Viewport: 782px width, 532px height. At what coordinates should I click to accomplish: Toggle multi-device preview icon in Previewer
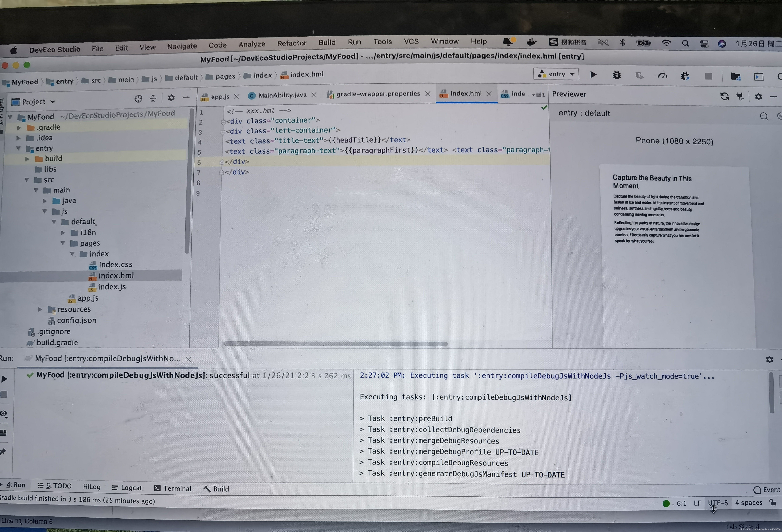(740, 97)
